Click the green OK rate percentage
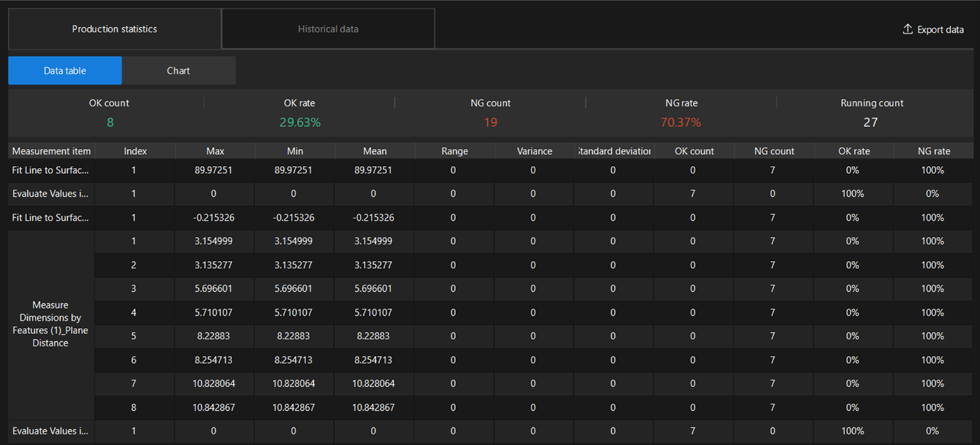980x445 pixels. click(x=299, y=122)
